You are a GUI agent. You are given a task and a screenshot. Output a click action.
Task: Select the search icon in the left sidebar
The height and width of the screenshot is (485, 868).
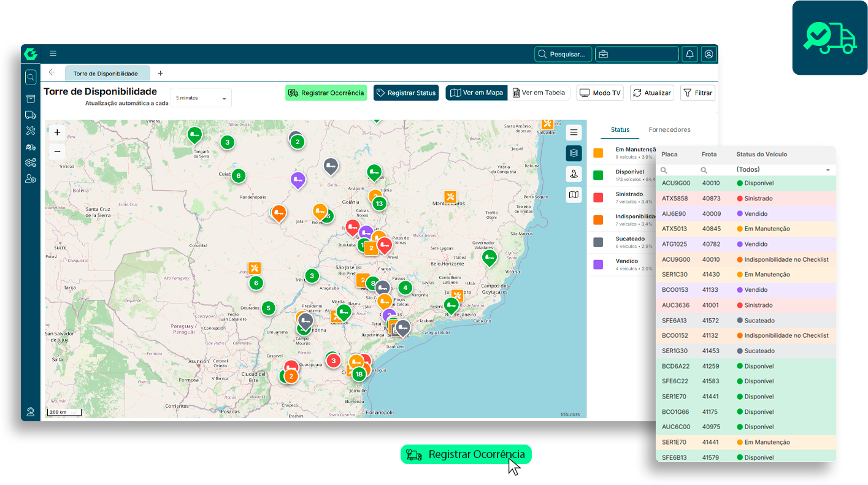pos(31,77)
